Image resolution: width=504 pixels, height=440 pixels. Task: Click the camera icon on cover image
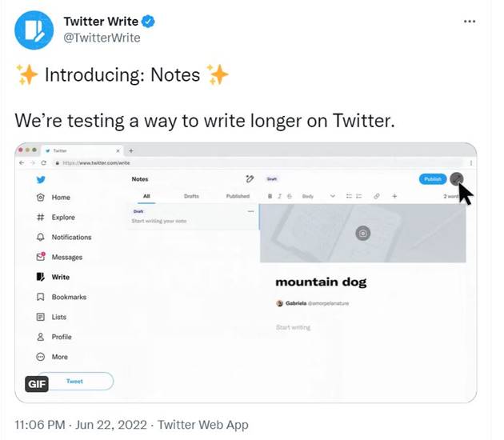point(362,233)
